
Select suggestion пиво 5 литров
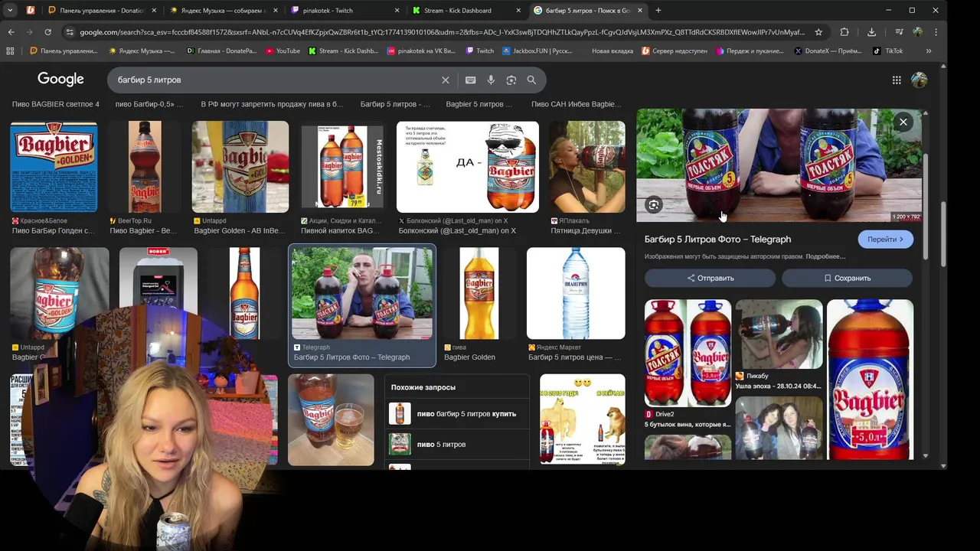456,445
